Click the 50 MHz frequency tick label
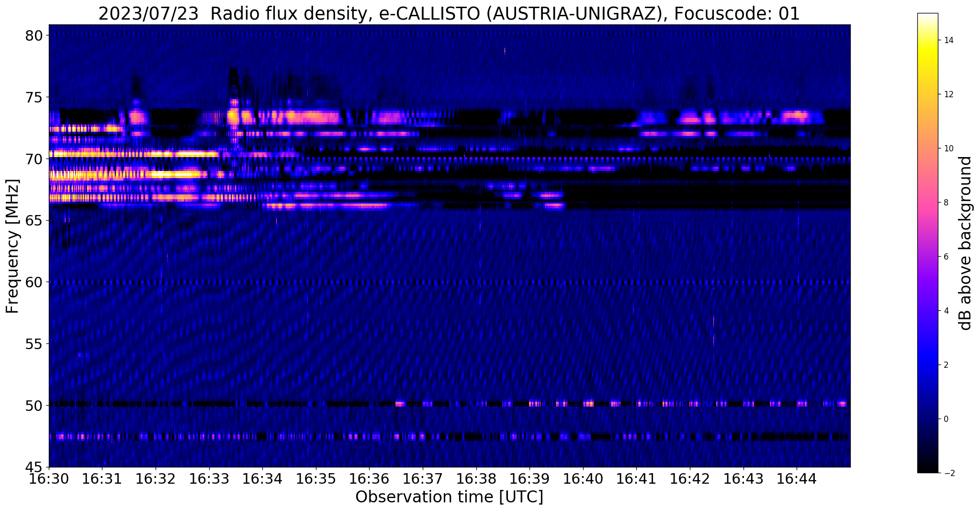 pos(35,405)
